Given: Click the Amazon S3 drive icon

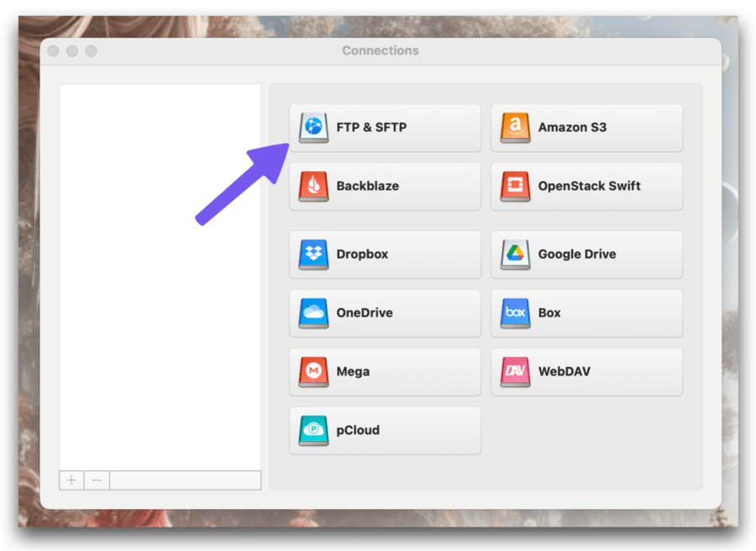Looking at the screenshot, I should (x=515, y=128).
